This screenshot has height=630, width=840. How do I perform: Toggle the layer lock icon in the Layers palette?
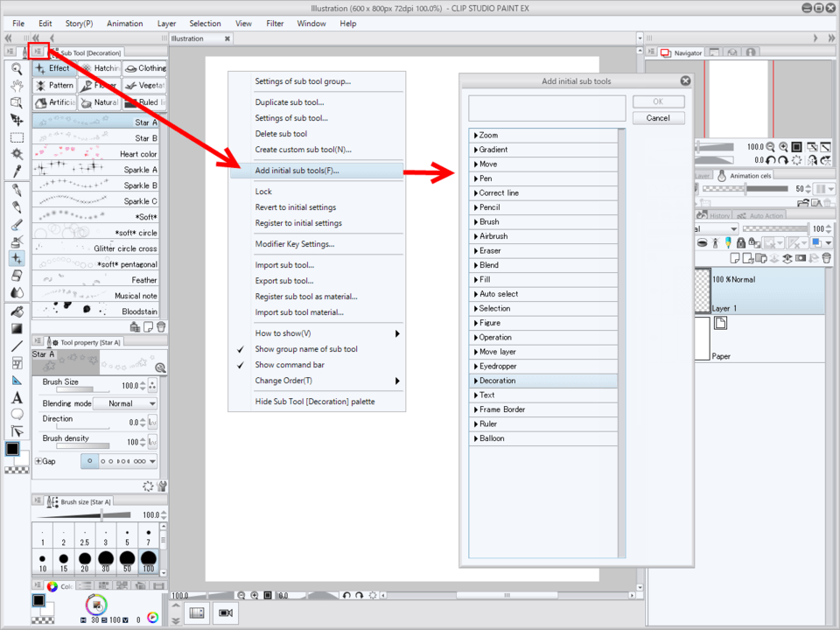[x=741, y=243]
